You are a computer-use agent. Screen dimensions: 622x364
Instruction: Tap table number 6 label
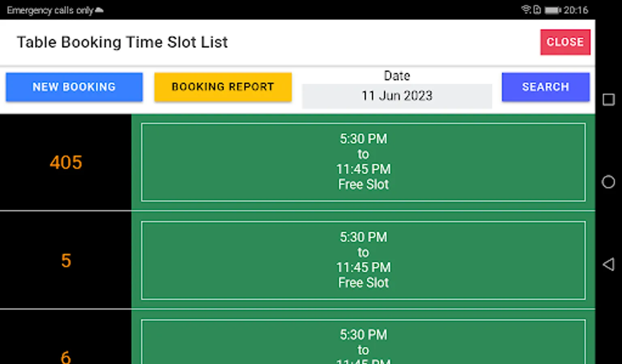pos(66,357)
